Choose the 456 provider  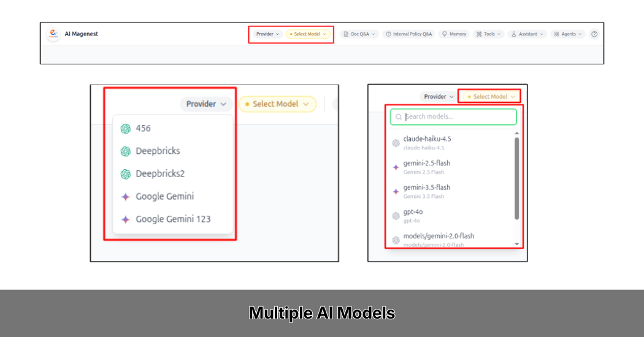coord(173,129)
